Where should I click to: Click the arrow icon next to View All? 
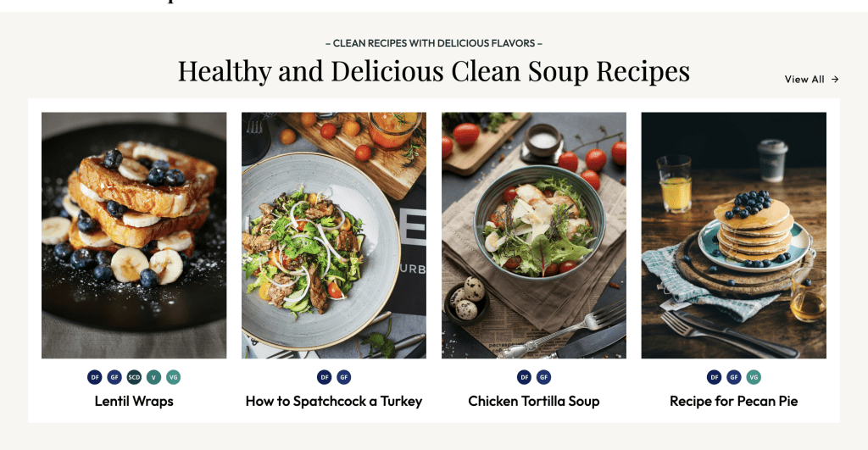[x=835, y=80]
